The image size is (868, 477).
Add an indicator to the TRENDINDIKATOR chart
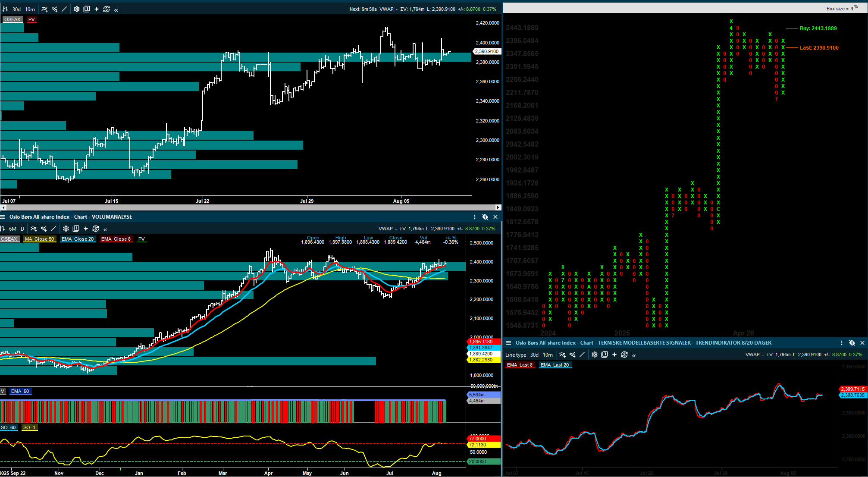[x=562, y=355]
